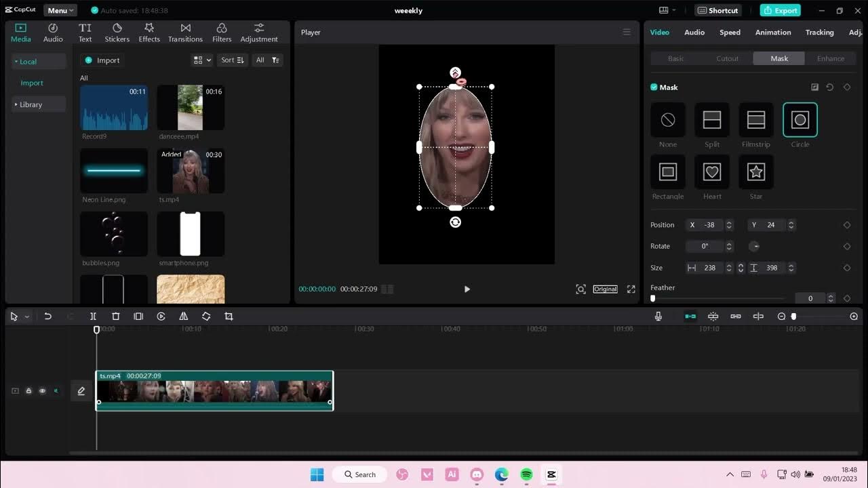Open the Adjustment tab

click(259, 33)
